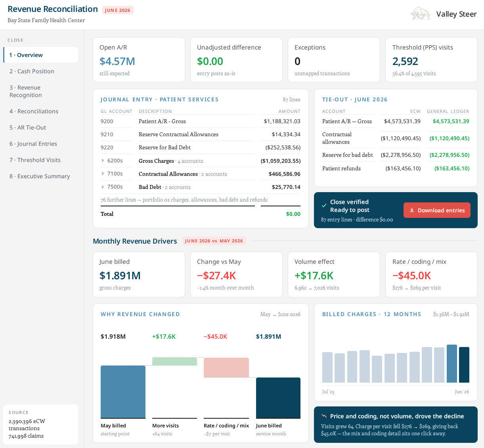Click the downward trend icon in the insight banner
This screenshot has width=484, height=448.
click(324, 416)
